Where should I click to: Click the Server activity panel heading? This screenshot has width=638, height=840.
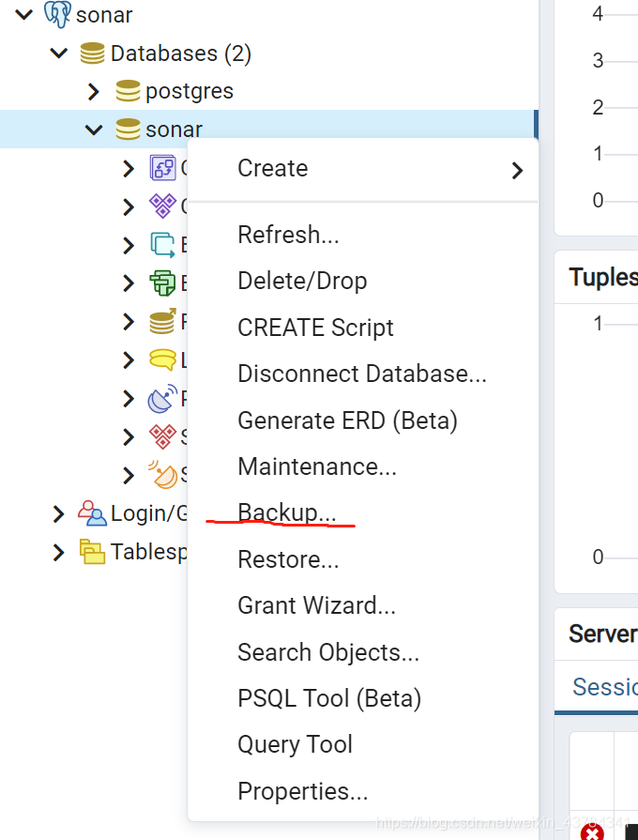click(603, 634)
